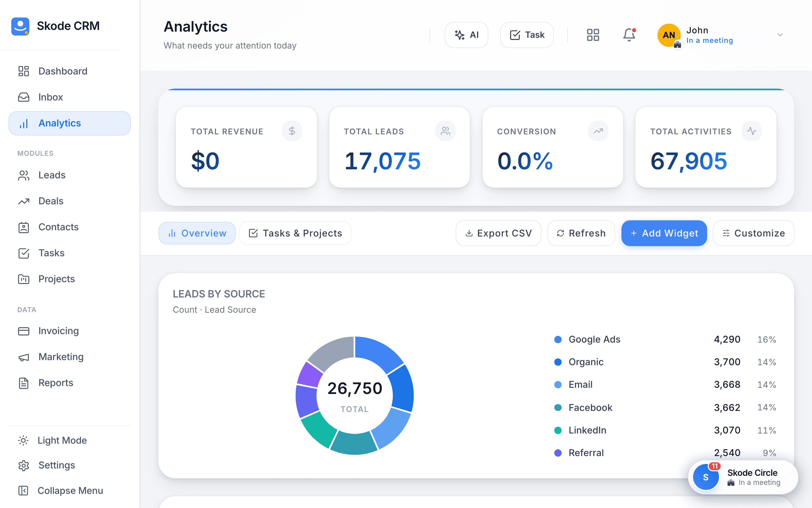Click the Dashboard grid icon in sidebar

pos(23,71)
